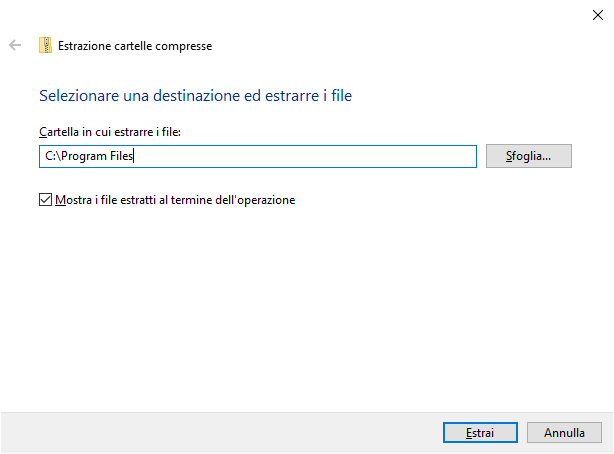Click the 'C:\Program Files' text in the field
Viewport: 614px width, 454px height.
[x=89, y=156]
